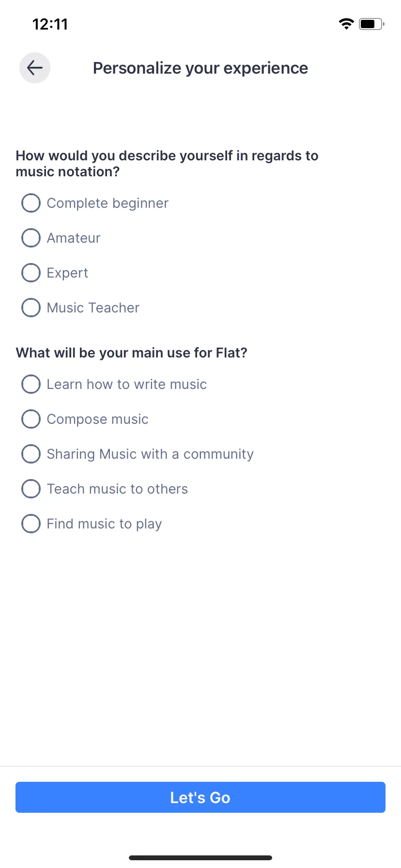Tap the Personalize your experience title
This screenshot has height=868, width=401.
click(x=200, y=68)
